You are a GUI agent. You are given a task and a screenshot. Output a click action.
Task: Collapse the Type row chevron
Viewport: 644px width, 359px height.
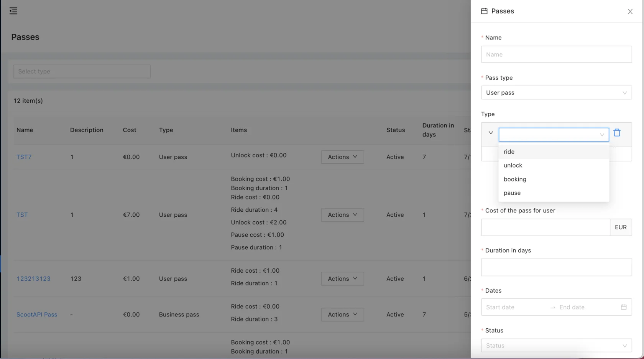(x=491, y=133)
